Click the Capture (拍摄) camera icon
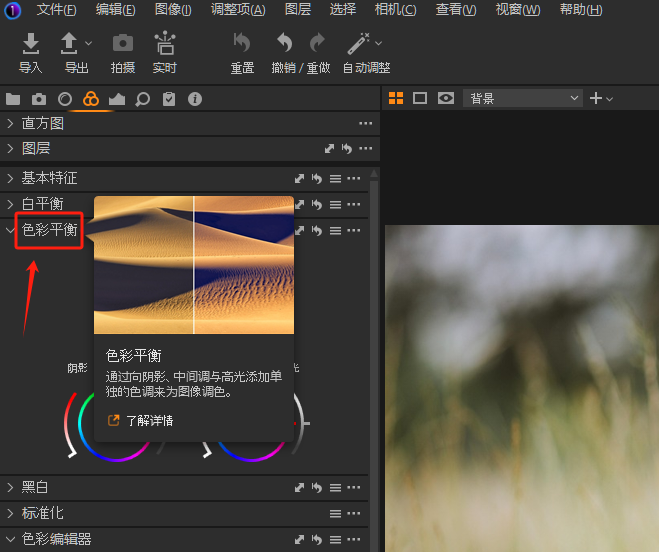 pos(123,43)
